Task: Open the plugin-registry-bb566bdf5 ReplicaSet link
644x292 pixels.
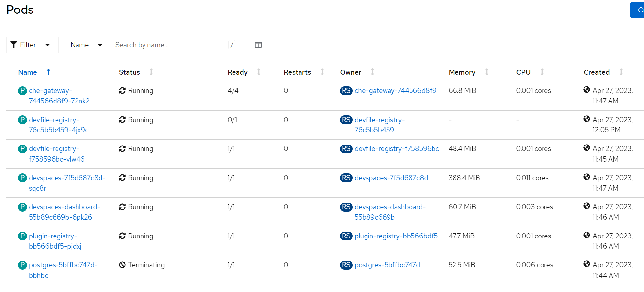Action: [x=396, y=236]
